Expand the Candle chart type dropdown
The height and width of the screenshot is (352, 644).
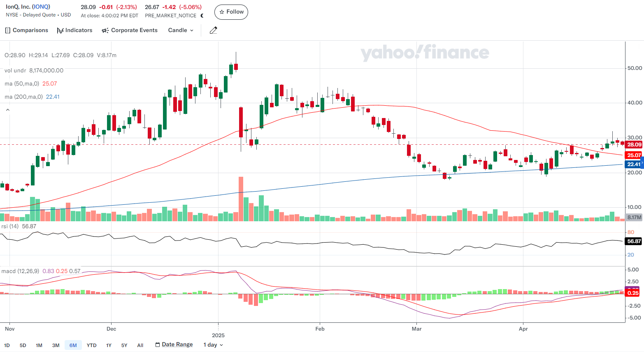pyautogui.click(x=181, y=30)
